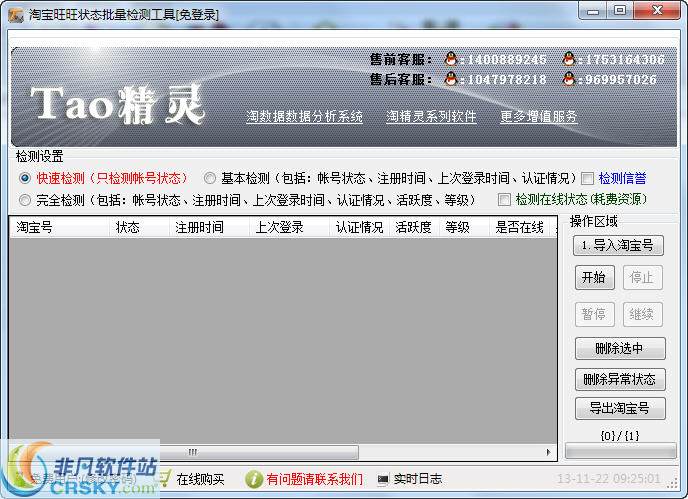Click the QQ number 1047978218

(x=507, y=80)
